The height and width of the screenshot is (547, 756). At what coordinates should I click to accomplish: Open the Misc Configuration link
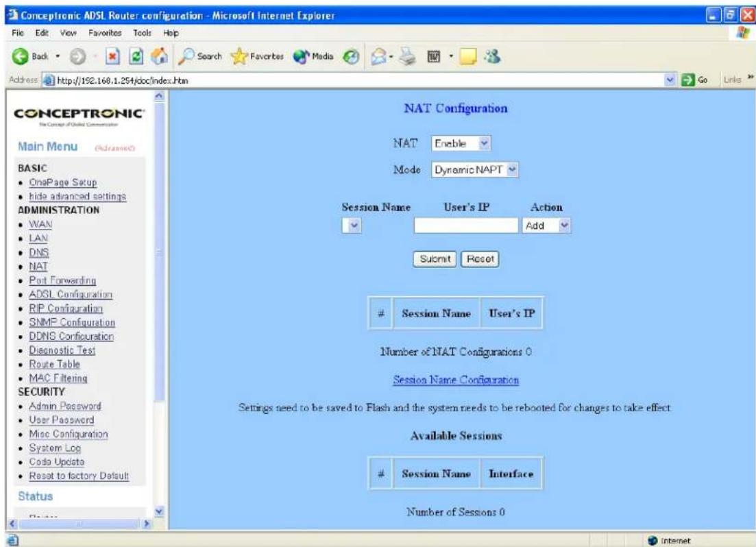69,434
